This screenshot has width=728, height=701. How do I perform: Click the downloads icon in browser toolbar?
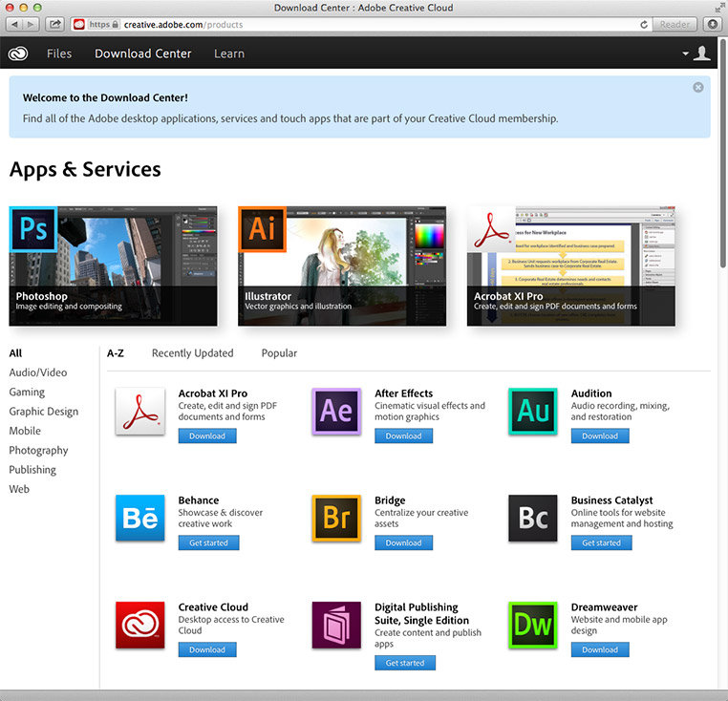[x=713, y=24]
